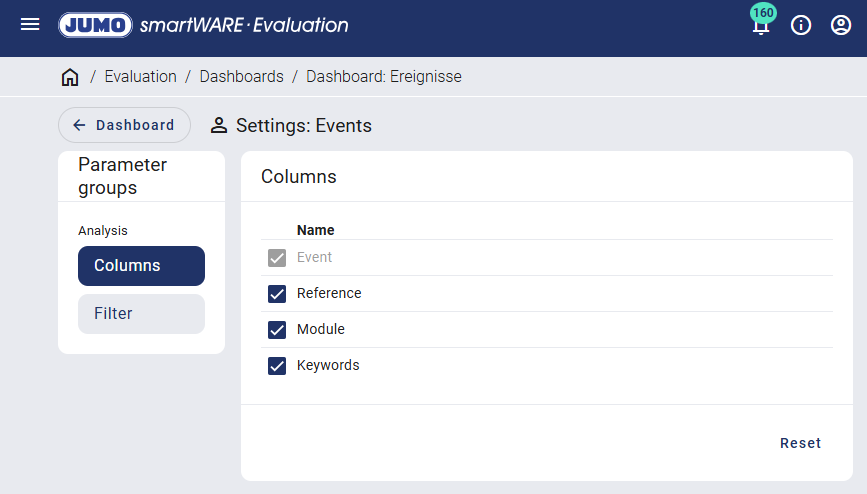Open the alarm notifications bell
The width and height of the screenshot is (867, 494).
[761, 28]
